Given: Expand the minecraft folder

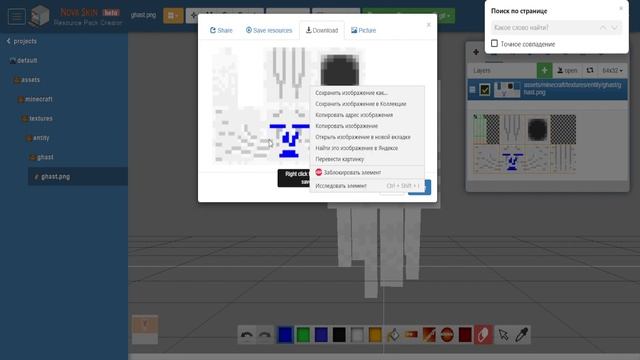Looking at the screenshot, I should click(35, 99).
